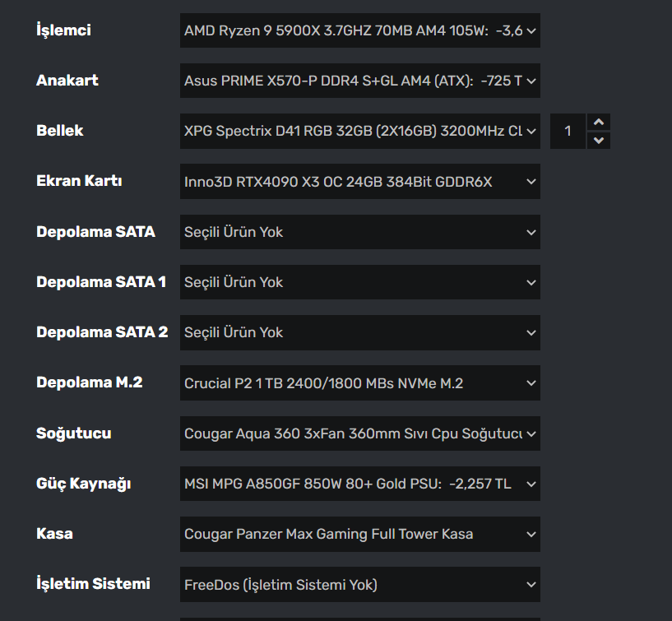Click the chevron arrow on Kasa dropdown

pyautogui.click(x=531, y=534)
